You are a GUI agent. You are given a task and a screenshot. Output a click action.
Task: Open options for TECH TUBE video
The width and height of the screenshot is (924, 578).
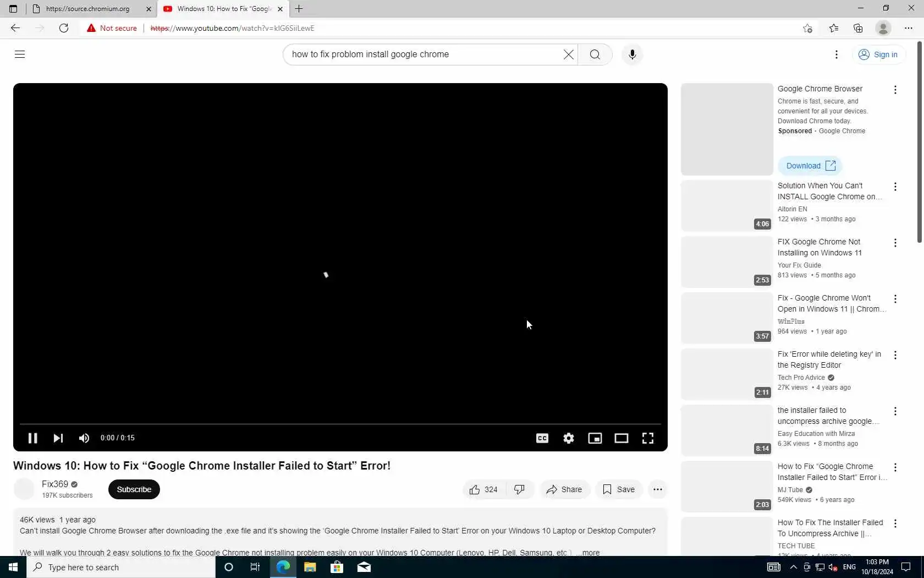click(x=895, y=524)
